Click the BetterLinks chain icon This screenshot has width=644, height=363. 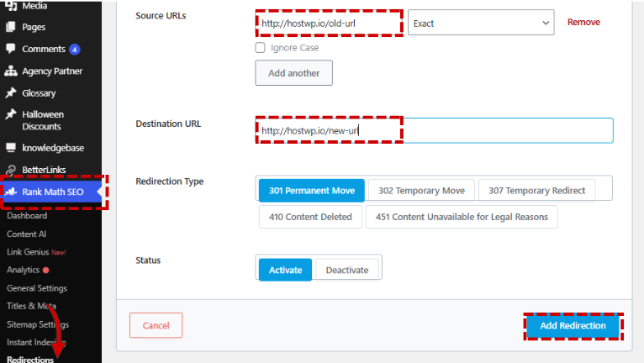[x=11, y=170]
